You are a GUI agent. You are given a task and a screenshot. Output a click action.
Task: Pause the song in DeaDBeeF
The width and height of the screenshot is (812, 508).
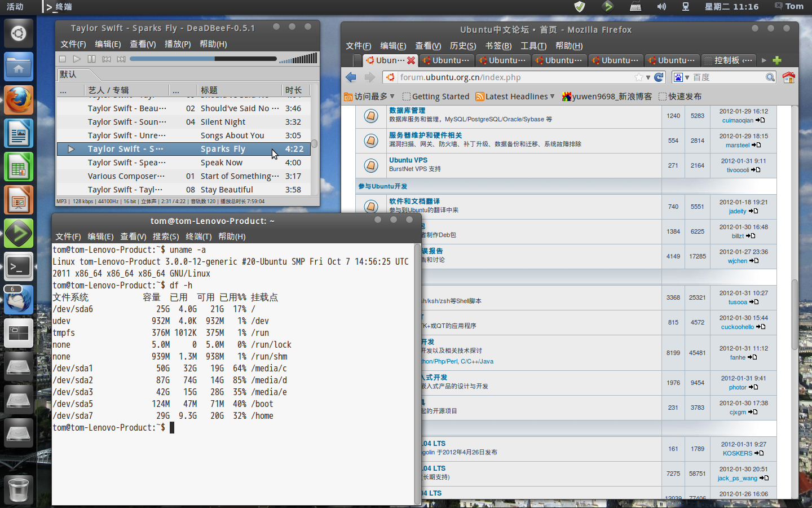click(91, 59)
